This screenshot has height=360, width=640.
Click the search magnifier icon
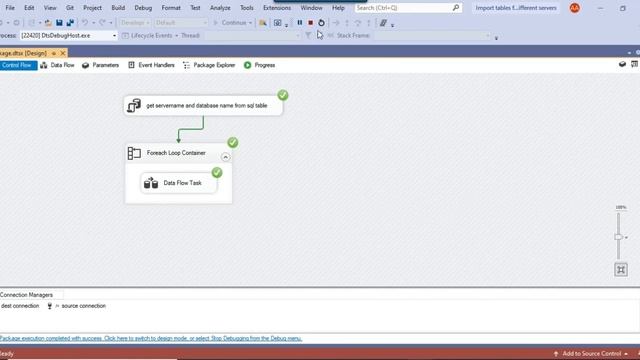[x=456, y=8]
